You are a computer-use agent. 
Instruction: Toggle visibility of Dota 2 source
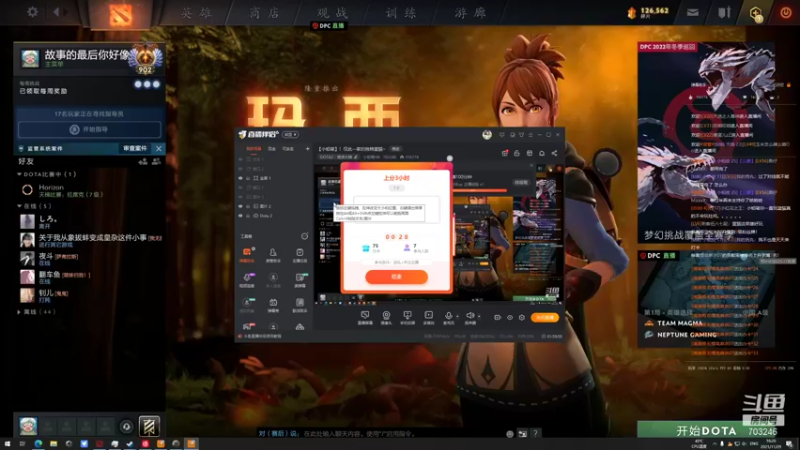coord(241,216)
